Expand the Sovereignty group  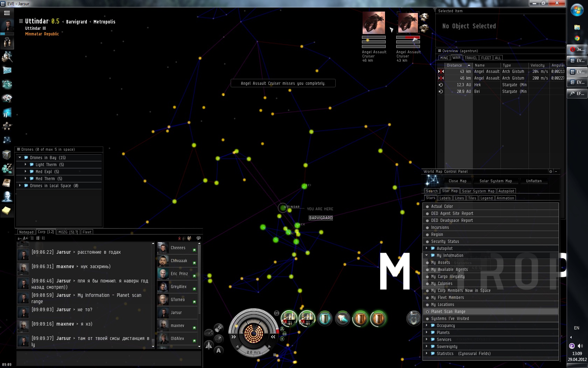[x=427, y=347]
